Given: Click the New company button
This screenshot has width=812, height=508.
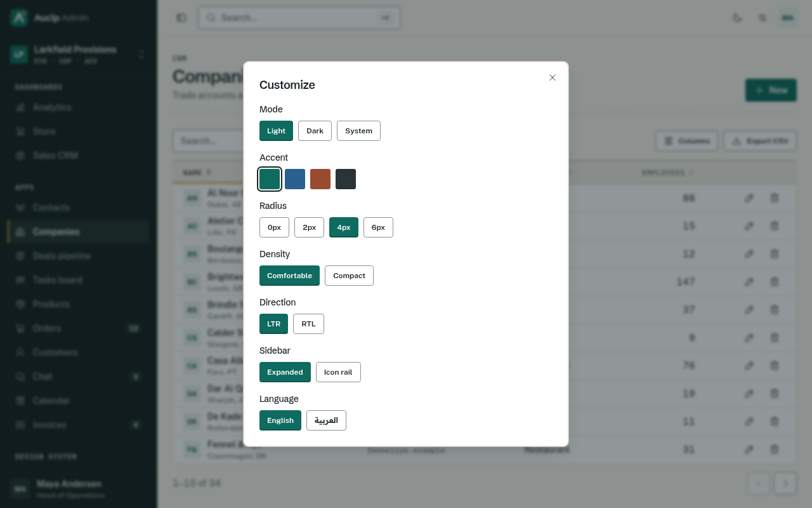Looking at the screenshot, I should pos(771,90).
